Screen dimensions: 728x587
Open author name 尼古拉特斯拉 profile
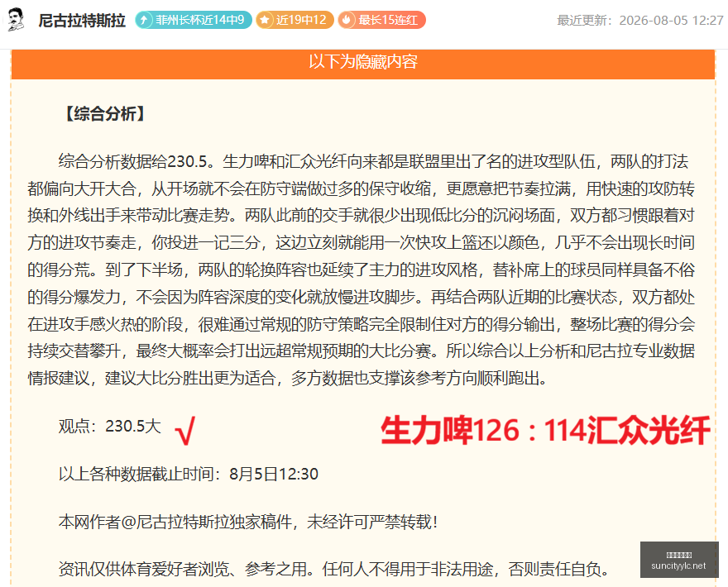click(82, 21)
